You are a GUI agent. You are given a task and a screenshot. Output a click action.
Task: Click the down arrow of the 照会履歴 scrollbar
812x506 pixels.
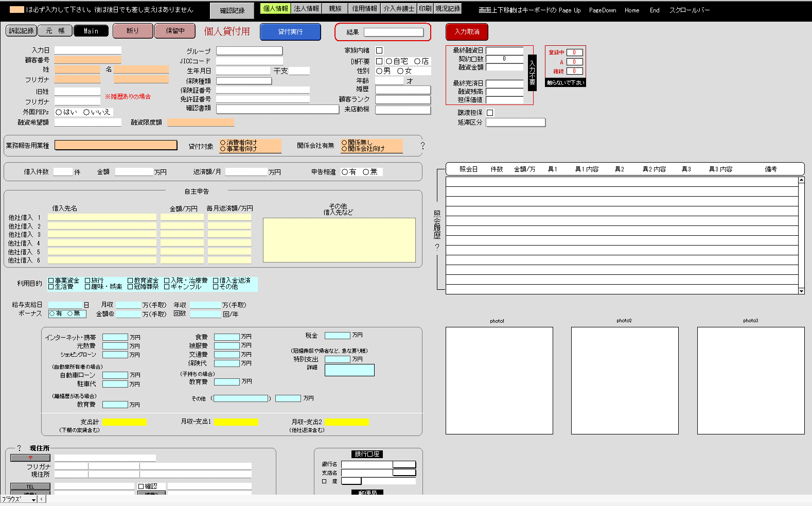801,291
